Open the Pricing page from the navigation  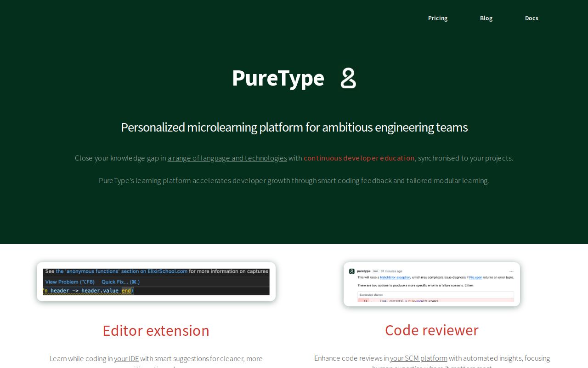(x=438, y=18)
